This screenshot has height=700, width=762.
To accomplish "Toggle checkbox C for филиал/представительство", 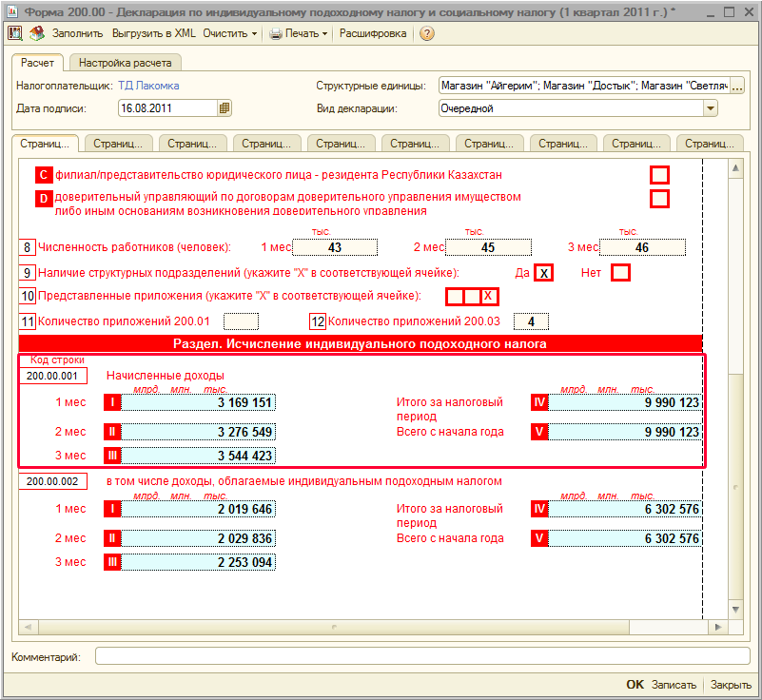I will click(659, 175).
